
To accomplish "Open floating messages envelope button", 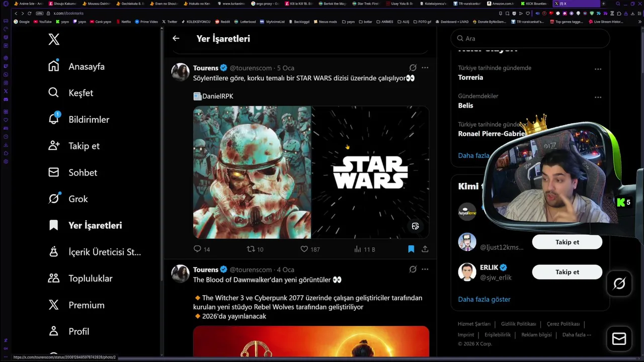I will (619, 339).
